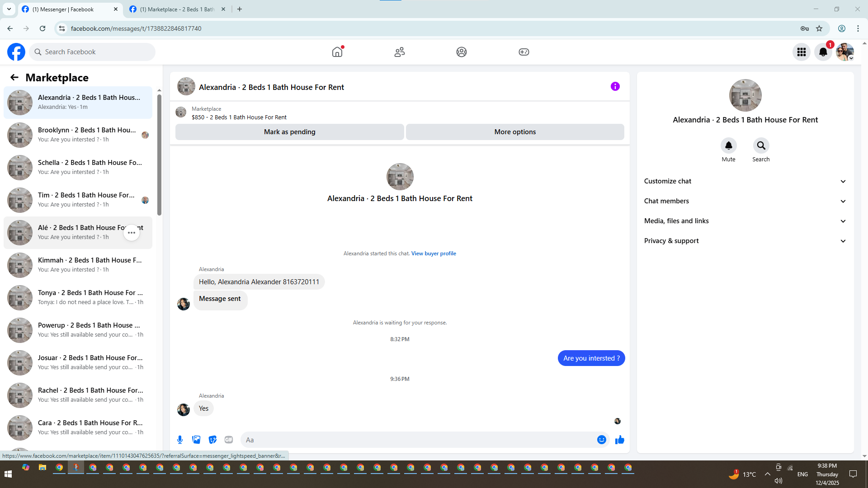The height and width of the screenshot is (488, 868).
Task: Open the notifications bell
Action: (823, 52)
